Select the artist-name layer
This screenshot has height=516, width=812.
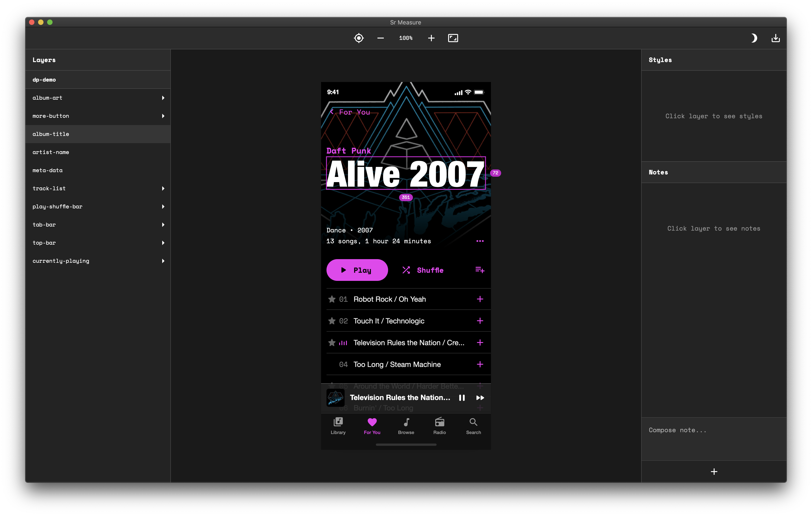click(x=51, y=152)
